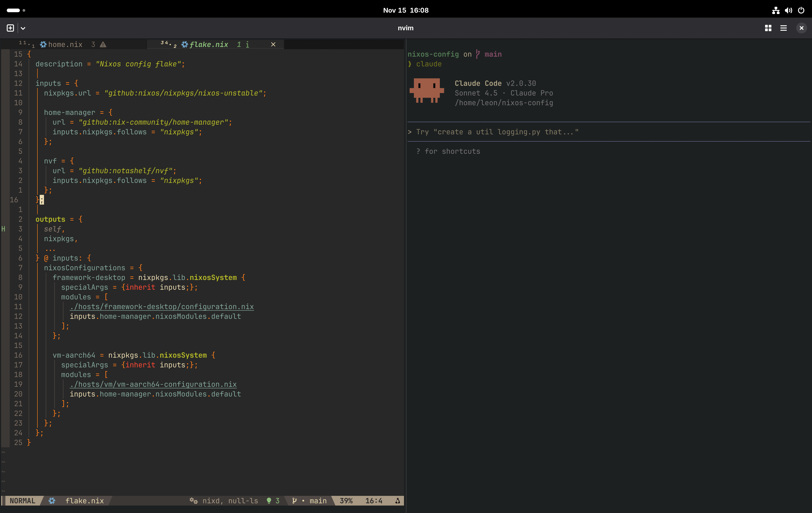Image resolution: width=812 pixels, height=513 pixels.
Task: Open the dropdown arrow beside new tab
Action: click(23, 28)
